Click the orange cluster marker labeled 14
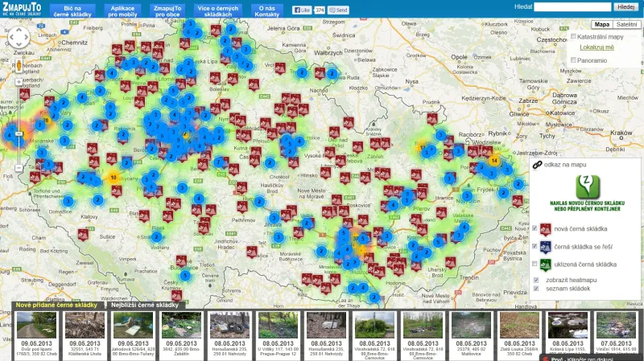The height and width of the screenshot is (361, 644). 493,161
